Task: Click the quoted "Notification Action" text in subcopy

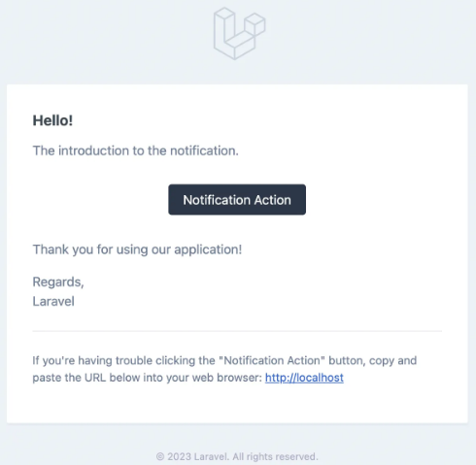Action: (x=272, y=360)
